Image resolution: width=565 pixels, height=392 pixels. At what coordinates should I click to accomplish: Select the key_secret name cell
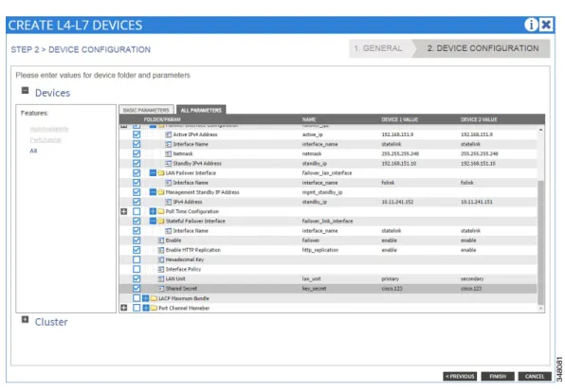tap(314, 289)
